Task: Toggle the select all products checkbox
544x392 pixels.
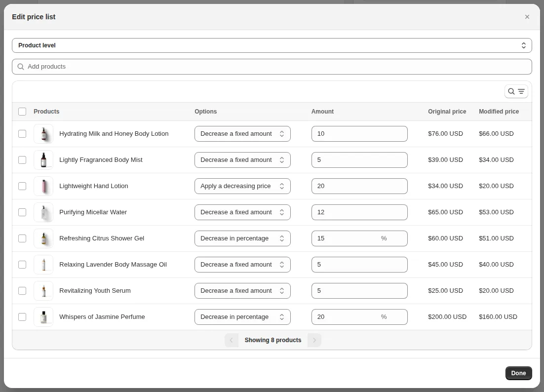Action: click(x=22, y=112)
